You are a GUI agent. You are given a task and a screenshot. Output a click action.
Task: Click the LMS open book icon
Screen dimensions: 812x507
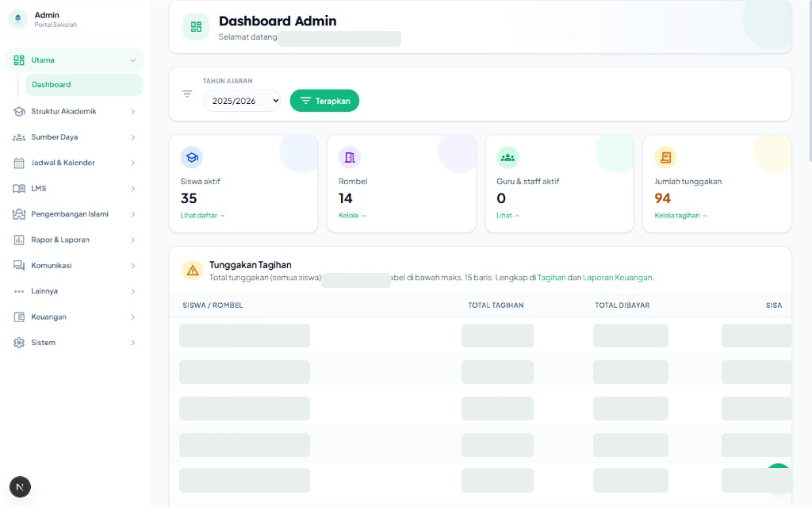point(19,189)
